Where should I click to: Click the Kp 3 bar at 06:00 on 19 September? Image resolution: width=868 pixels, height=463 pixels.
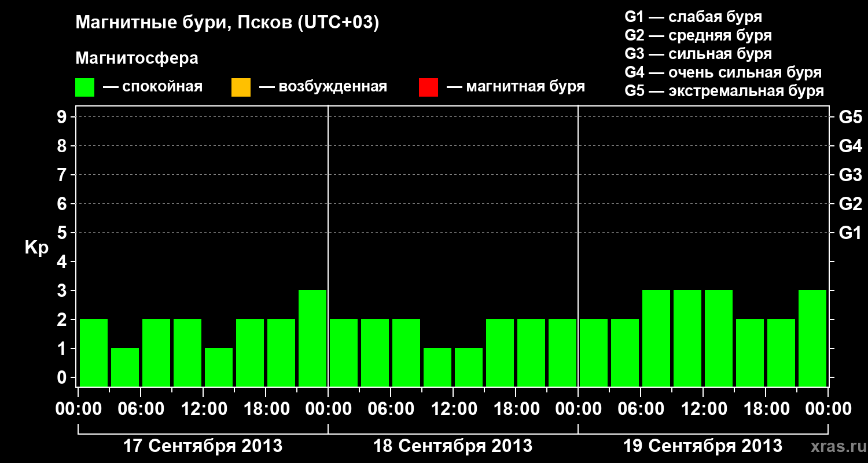tap(656, 338)
